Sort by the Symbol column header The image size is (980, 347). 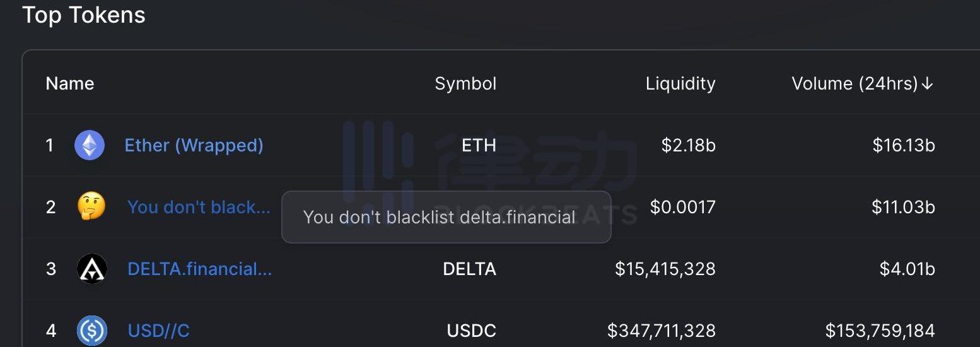(465, 84)
